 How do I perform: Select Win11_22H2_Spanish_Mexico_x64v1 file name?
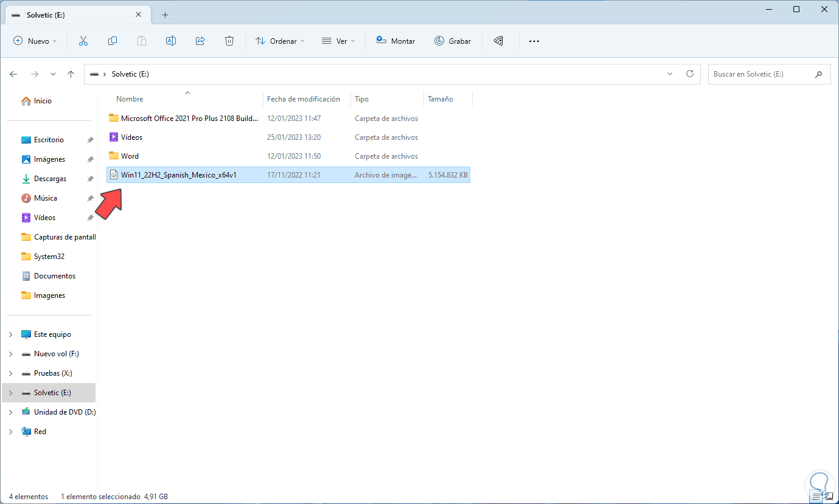[179, 175]
